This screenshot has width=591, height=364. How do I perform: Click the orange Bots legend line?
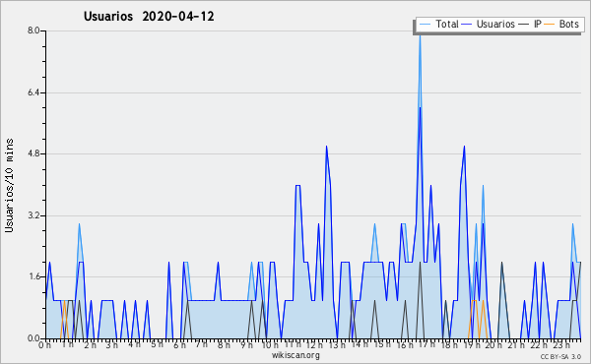[x=550, y=24]
